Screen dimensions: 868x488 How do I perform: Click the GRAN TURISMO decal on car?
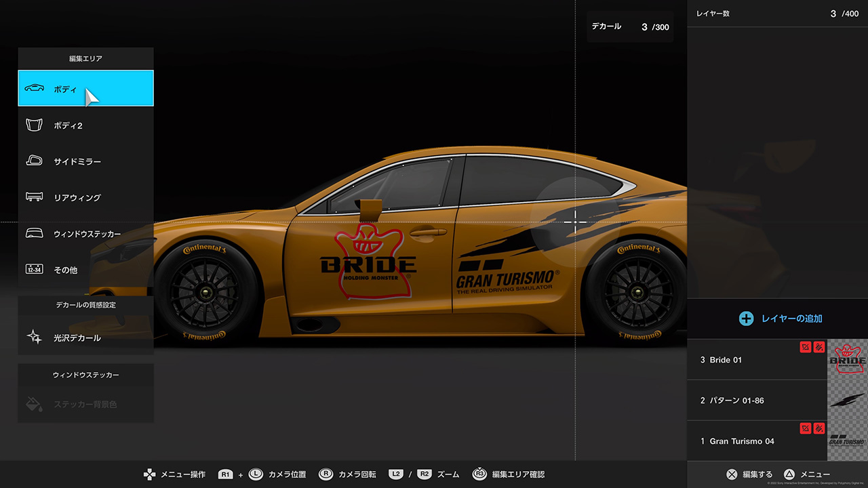pyautogui.click(x=507, y=278)
